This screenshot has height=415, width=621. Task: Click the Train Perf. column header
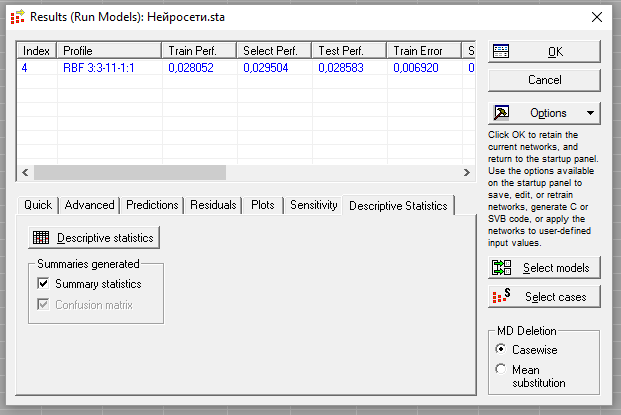click(x=198, y=50)
